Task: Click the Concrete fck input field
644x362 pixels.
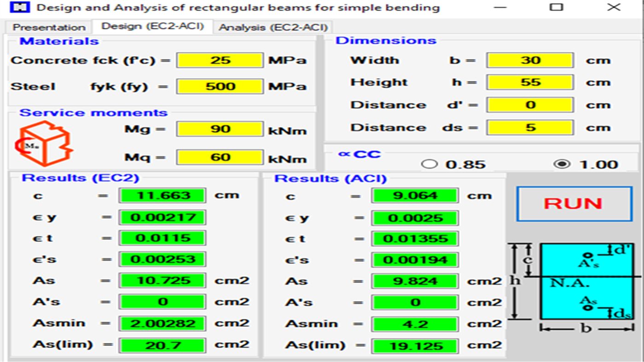Action: tap(220, 59)
